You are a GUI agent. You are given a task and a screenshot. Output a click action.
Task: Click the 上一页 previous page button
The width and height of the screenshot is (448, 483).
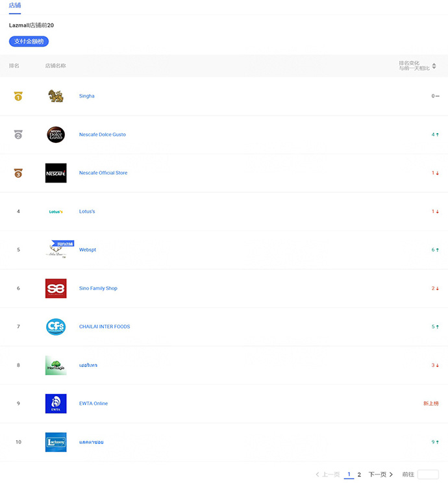(x=327, y=475)
